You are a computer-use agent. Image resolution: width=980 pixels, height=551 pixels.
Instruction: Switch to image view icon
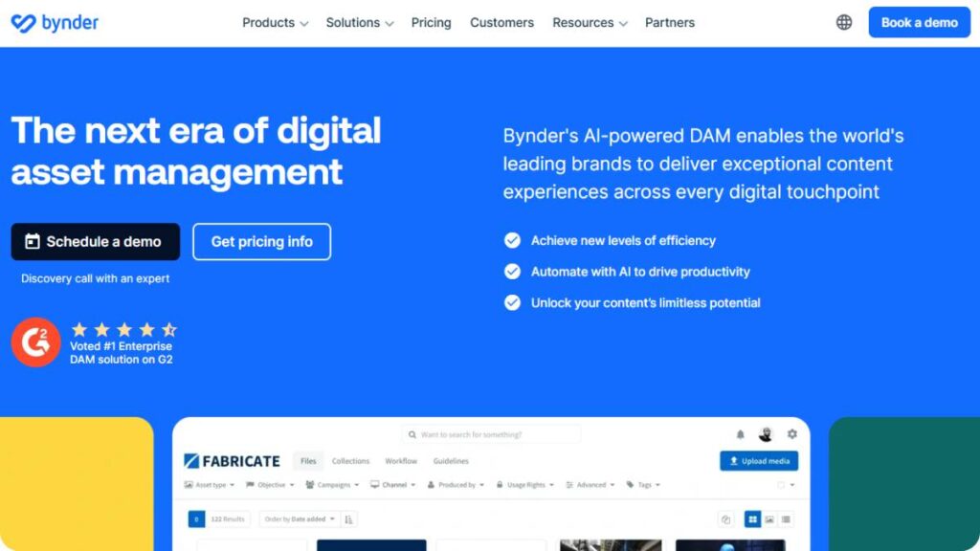[x=769, y=519]
